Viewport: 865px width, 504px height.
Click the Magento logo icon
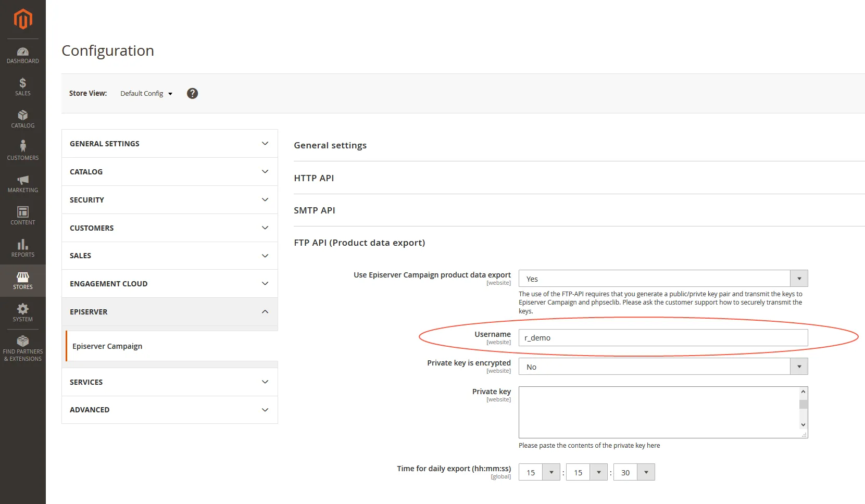tap(23, 19)
